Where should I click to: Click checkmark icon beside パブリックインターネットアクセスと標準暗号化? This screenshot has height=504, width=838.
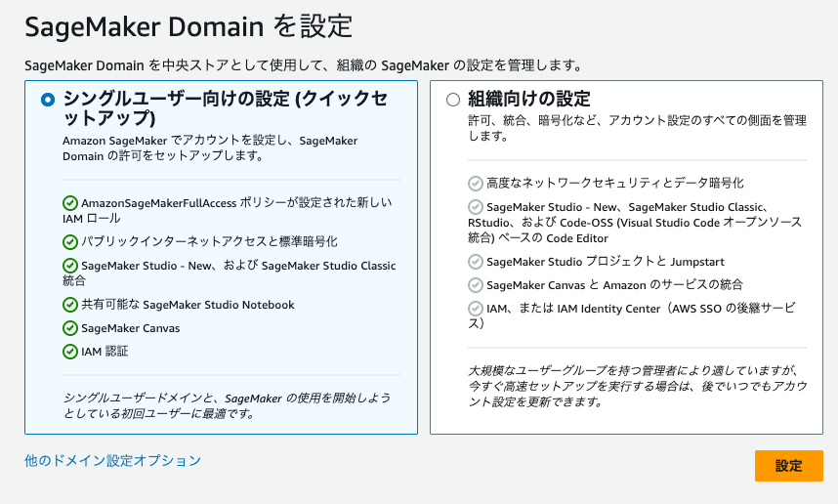[70, 242]
